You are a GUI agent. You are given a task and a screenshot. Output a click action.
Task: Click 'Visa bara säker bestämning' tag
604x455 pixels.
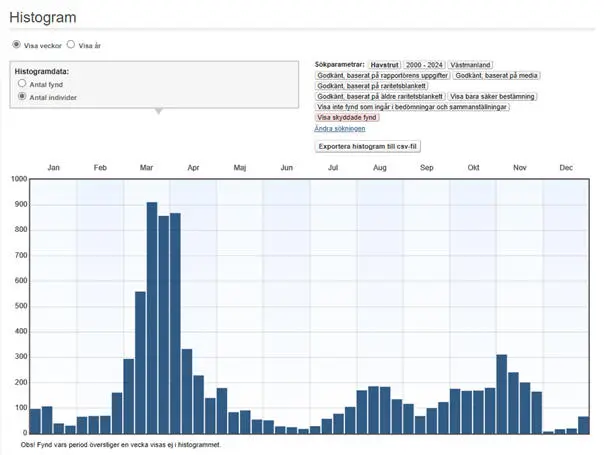tap(493, 97)
